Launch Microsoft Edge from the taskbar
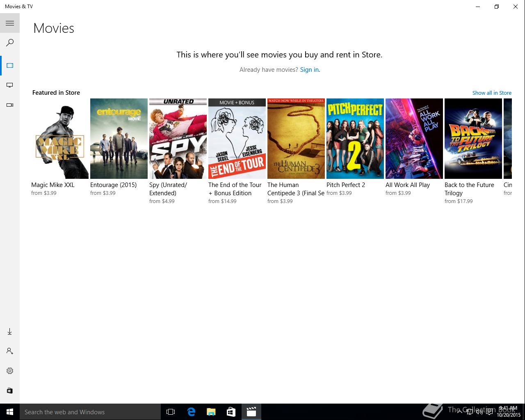 click(x=191, y=412)
